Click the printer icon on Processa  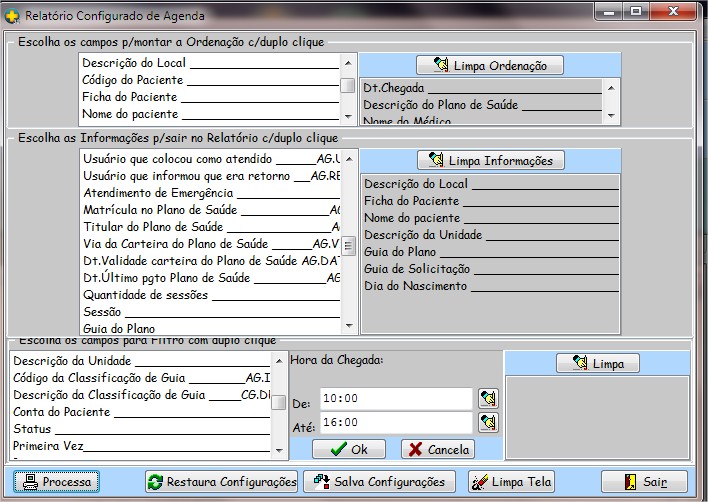30,482
